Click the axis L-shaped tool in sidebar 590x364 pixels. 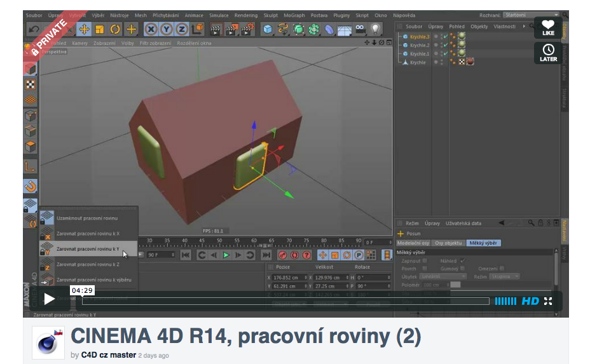(31, 166)
